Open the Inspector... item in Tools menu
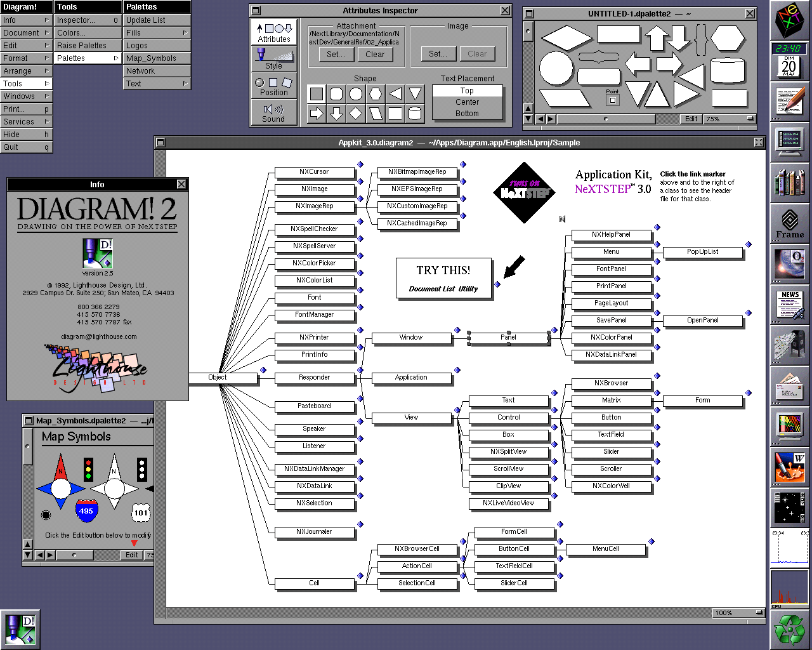Screen dimensions: 812x650 [88, 20]
